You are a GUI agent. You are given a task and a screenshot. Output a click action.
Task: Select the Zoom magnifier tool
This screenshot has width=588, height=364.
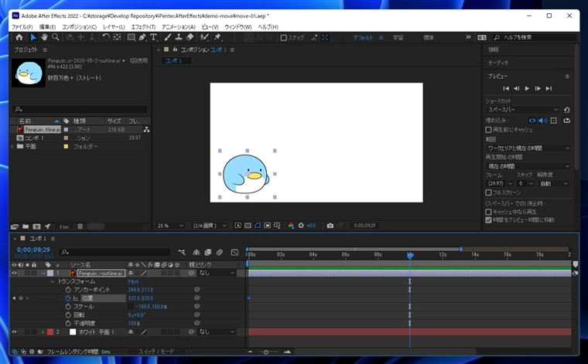click(56, 37)
